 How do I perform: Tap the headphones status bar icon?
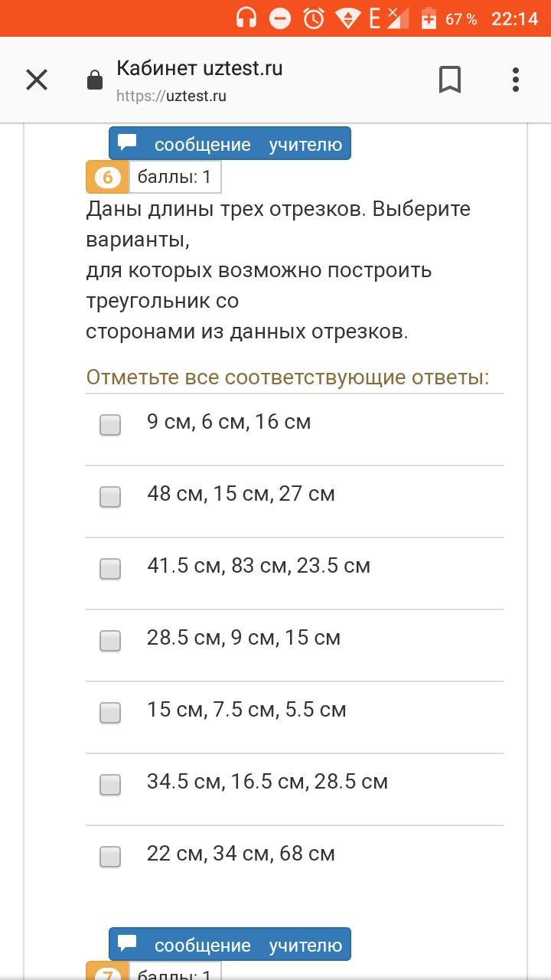[246, 18]
